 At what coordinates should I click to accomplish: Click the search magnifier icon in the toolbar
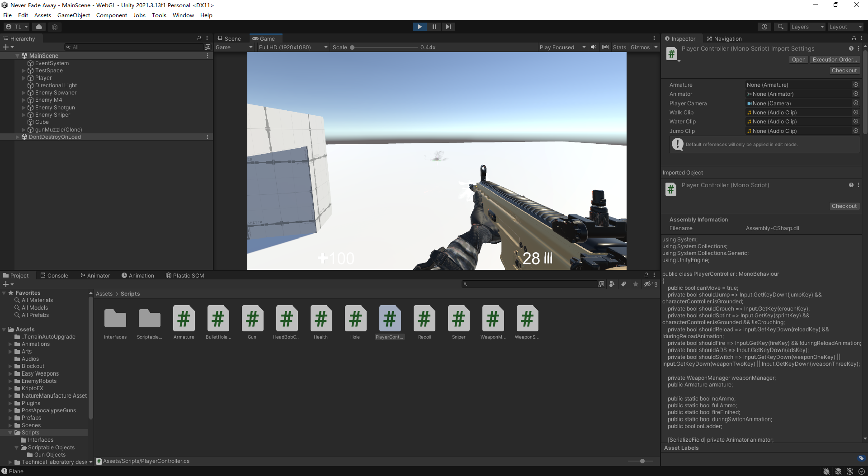tap(780, 27)
